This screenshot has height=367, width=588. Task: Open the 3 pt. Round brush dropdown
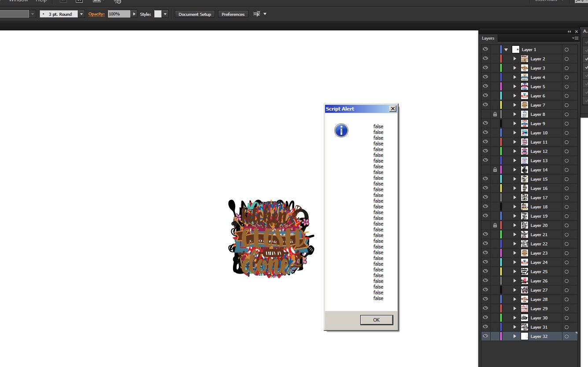[81, 14]
